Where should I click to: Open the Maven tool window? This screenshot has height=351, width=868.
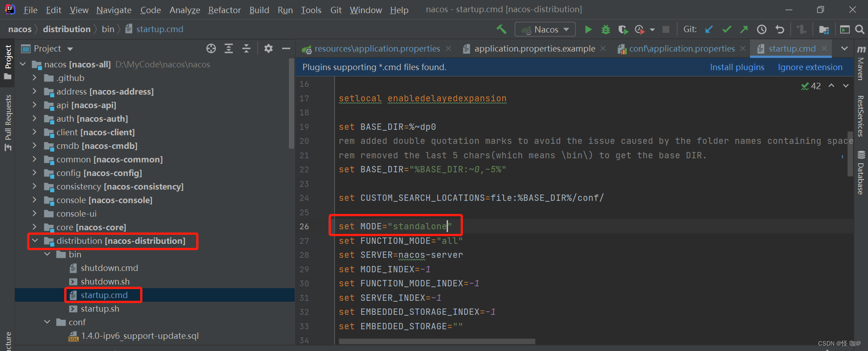click(861, 62)
